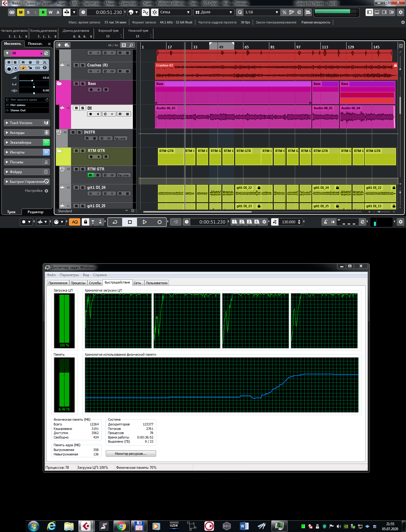Image resolution: width=406 pixels, height=532 pixels.
Task: Click Гр...сть button on INSTR track
Action: [120, 139]
